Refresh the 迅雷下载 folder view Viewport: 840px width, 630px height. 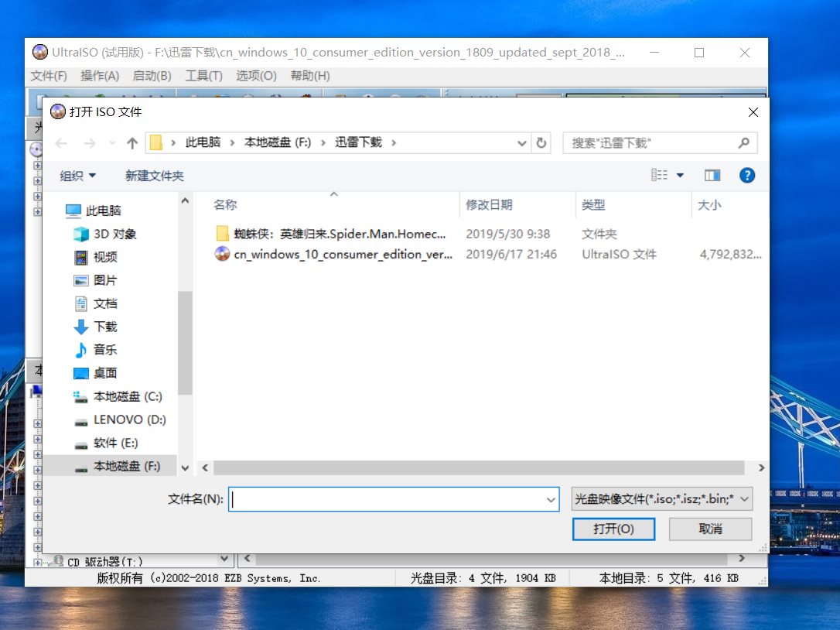(541, 143)
